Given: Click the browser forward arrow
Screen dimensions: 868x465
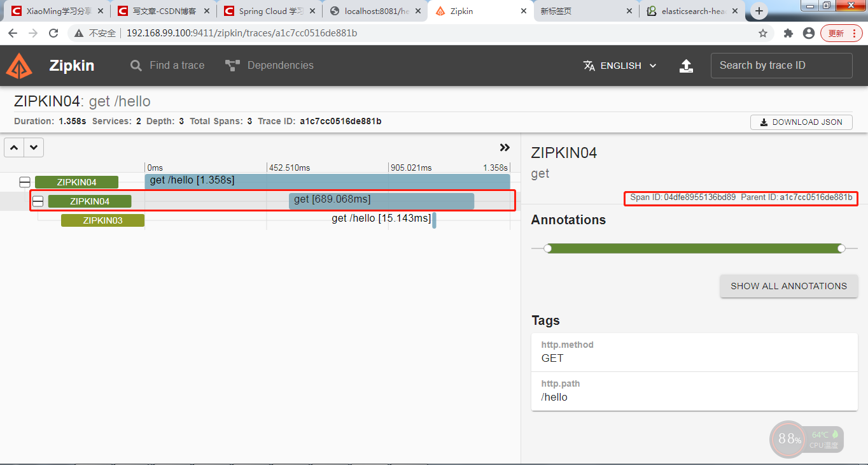Looking at the screenshot, I should point(33,33).
